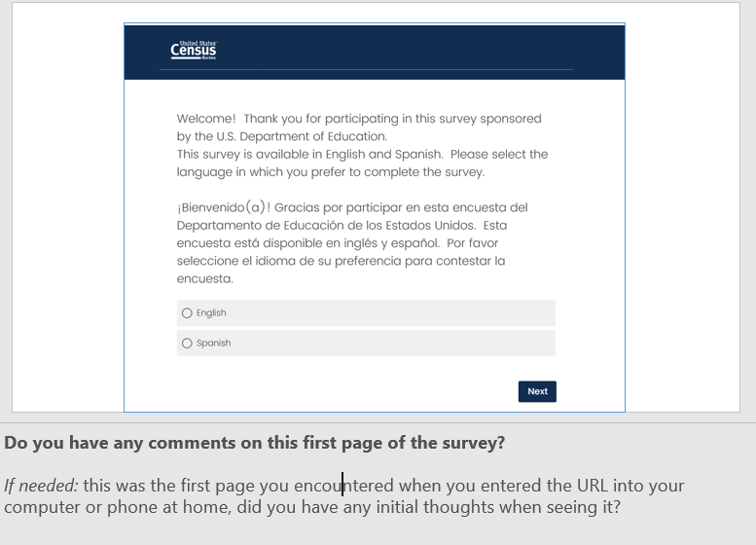The height and width of the screenshot is (545, 756).
Task: Click 'This survey is available in English' sentence
Action: pos(362,154)
